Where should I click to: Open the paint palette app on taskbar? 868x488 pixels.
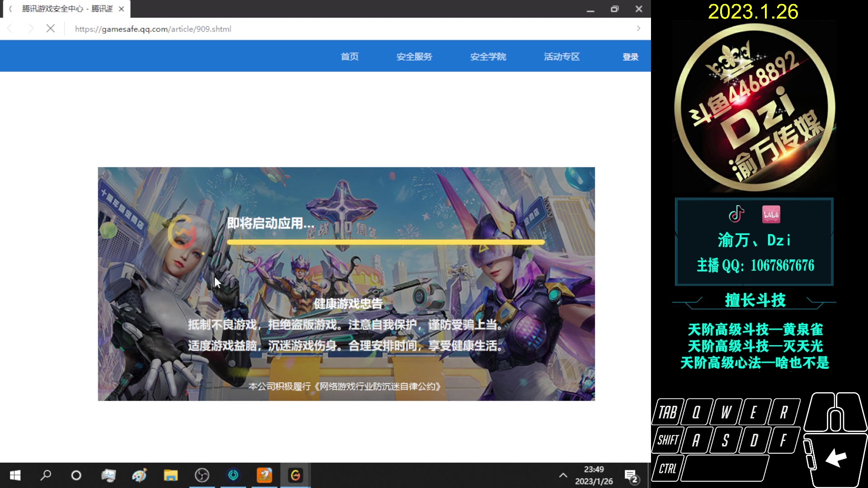click(x=139, y=475)
